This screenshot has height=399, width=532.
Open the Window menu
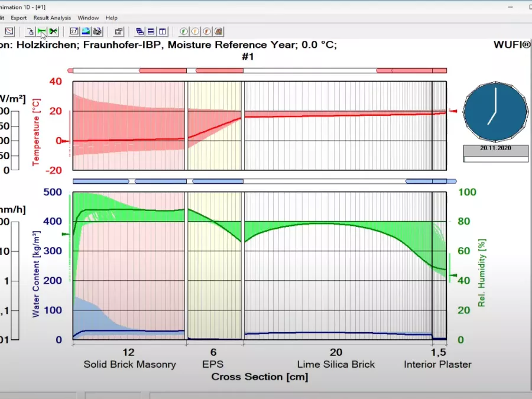88,18
